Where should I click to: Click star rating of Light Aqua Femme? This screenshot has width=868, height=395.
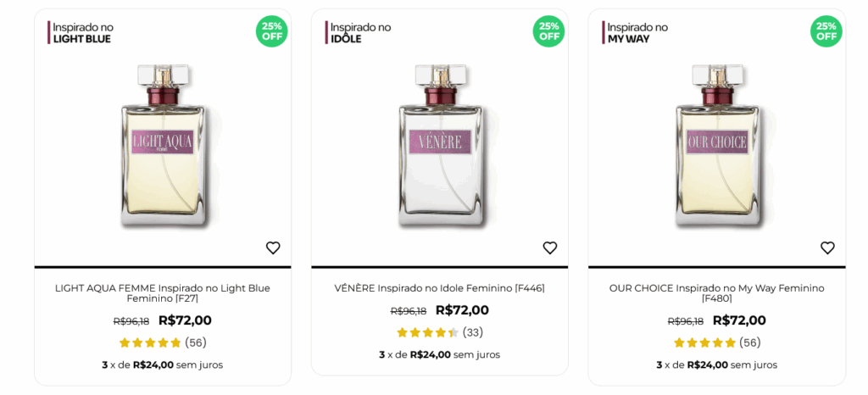coord(150,342)
